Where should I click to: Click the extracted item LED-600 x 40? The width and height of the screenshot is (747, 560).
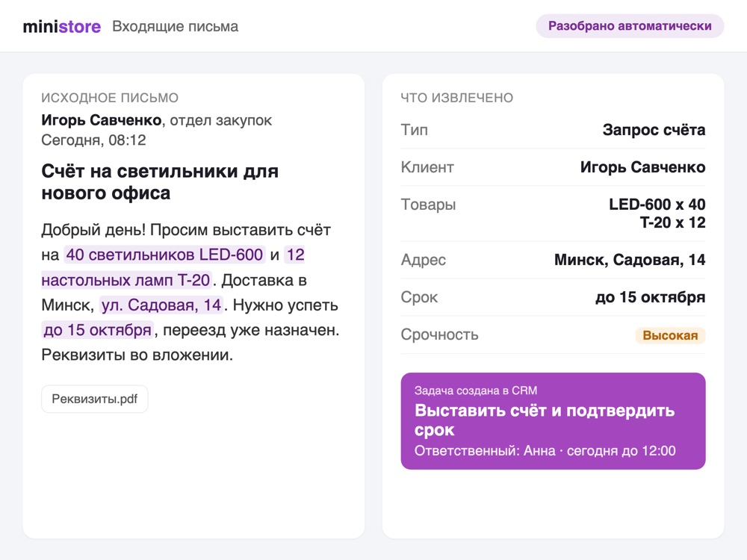(x=657, y=205)
